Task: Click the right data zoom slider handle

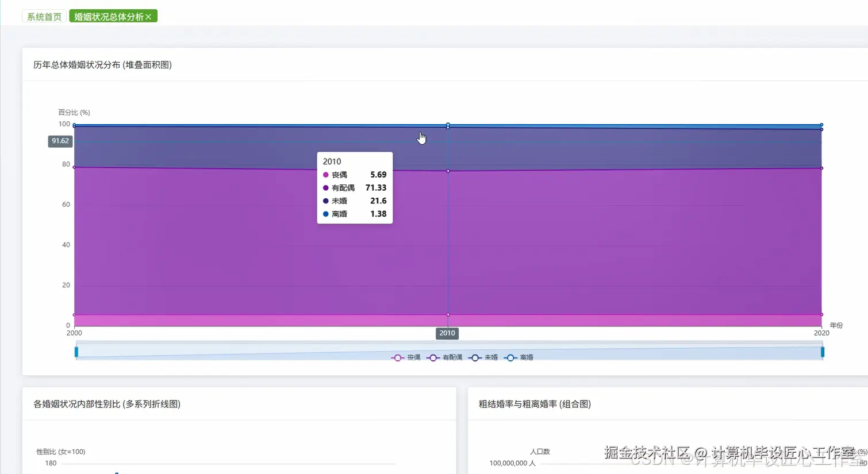Action: click(822, 352)
